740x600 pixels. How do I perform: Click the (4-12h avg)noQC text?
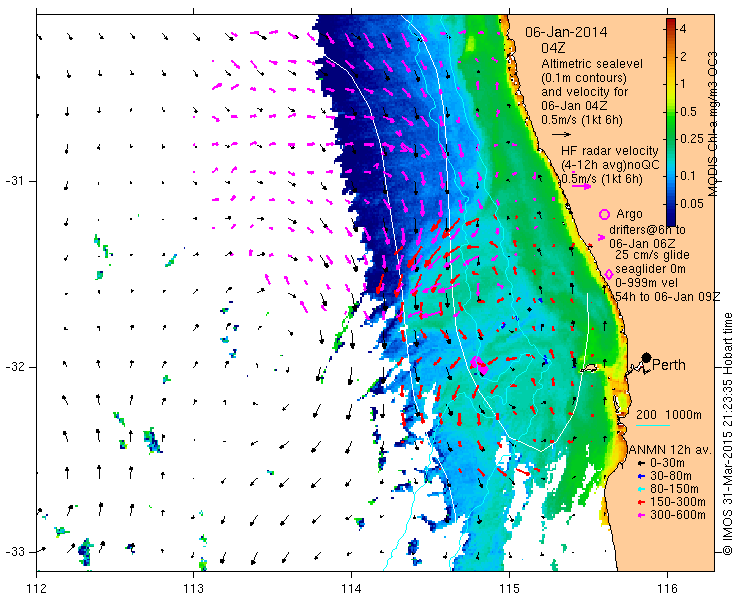tap(610, 165)
